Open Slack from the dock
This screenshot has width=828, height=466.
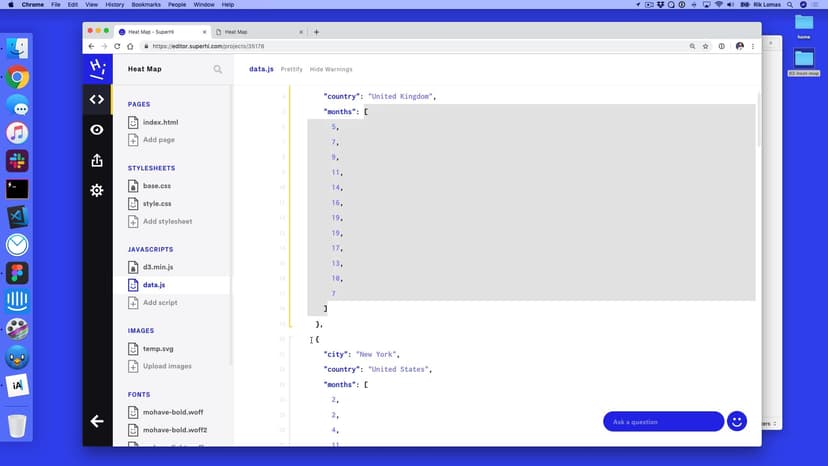pos(17,161)
